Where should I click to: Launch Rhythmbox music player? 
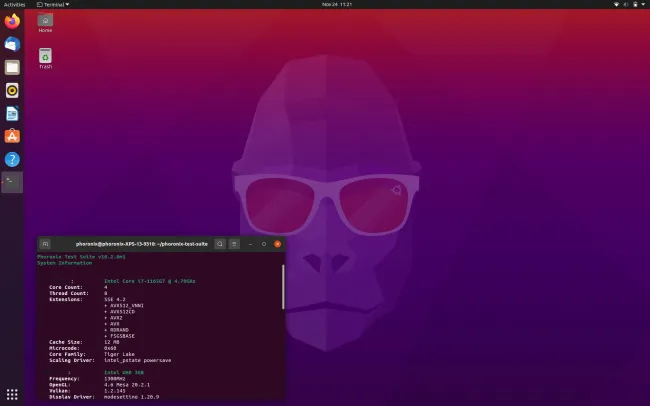pos(12,90)
